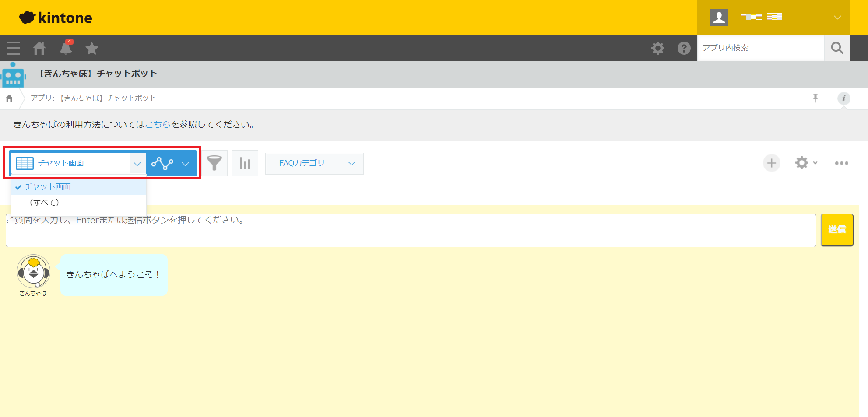The height and width of the screenshot is (417, 868).
Task: Click the search magnifier button
Action: pos(837,48)
